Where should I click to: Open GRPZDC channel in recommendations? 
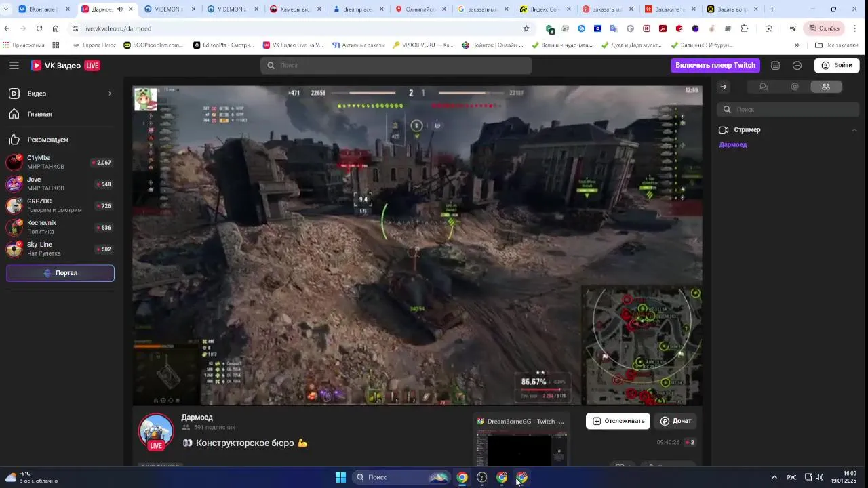pyautogui.click(x=60, y=205)
